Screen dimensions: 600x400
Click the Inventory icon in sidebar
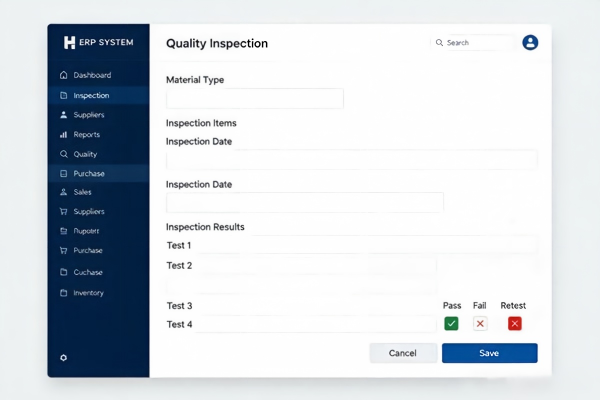(64, 293)
